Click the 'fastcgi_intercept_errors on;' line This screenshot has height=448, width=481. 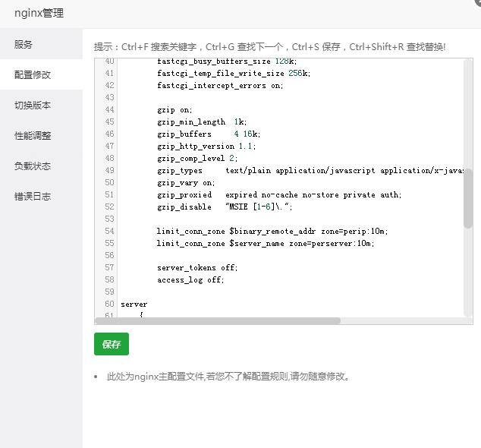pyautogui.click(x=220, y=86)
